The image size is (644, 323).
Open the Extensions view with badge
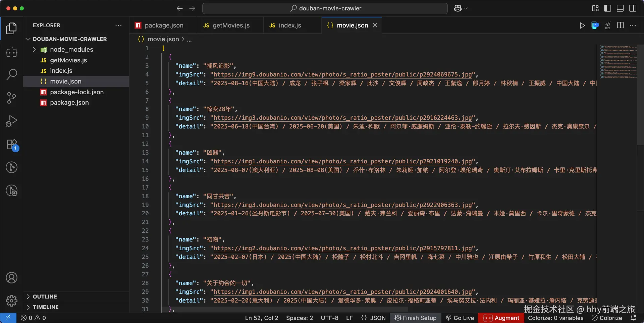click(x=12, y=145)
